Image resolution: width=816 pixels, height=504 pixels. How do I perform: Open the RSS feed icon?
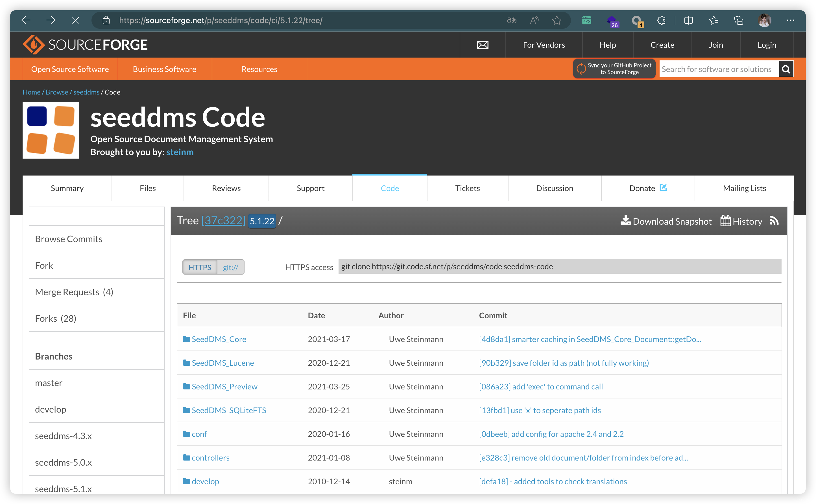pos(774,221)
